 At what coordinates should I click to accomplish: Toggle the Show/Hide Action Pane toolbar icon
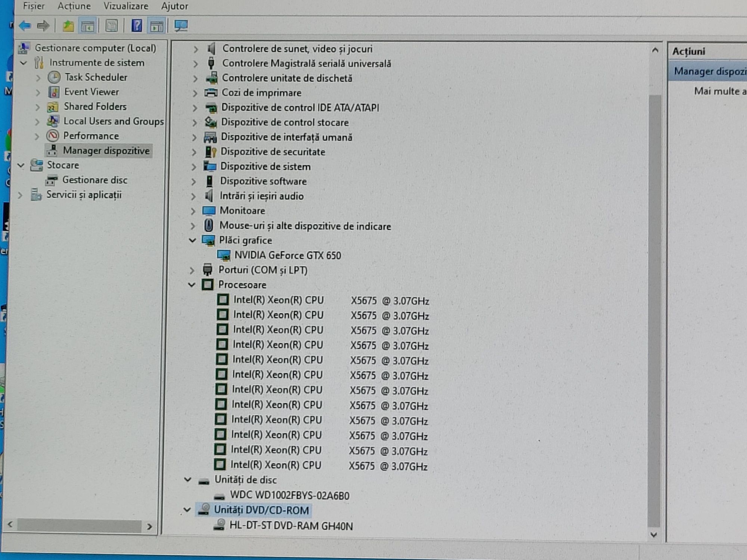156,27
